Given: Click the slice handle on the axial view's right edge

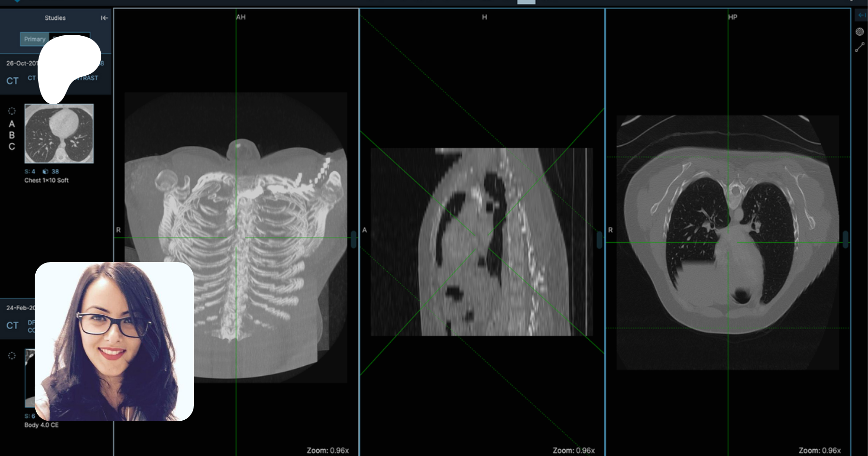Looking at the screenshot, I should [845, 239].
